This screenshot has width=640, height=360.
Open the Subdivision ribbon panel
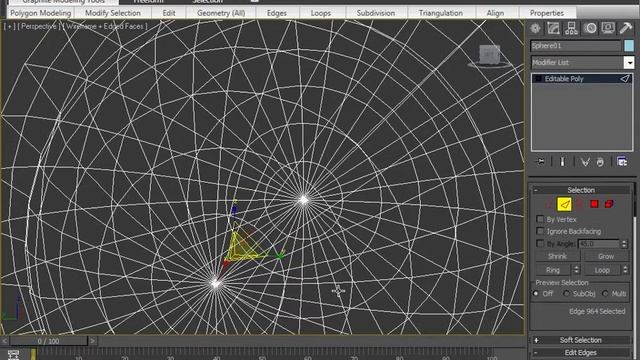pyautogui.click(x=376, y=13)
